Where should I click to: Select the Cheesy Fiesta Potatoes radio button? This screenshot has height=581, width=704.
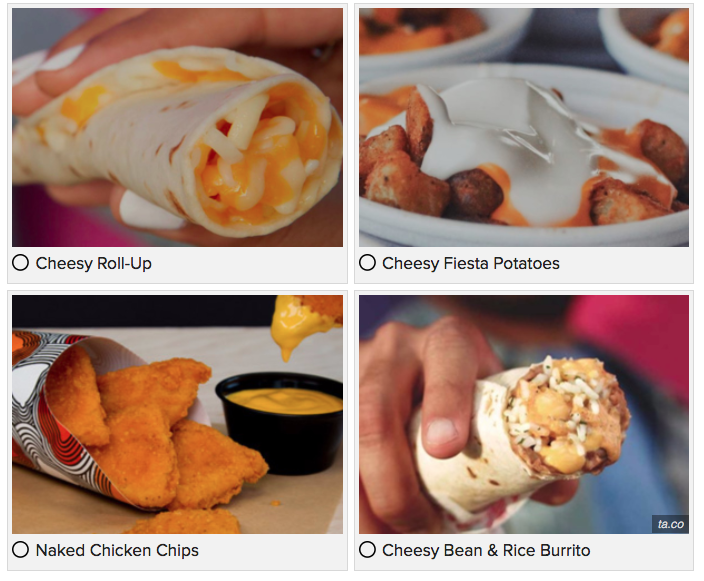pyautogui.click(x=367, y=263)
